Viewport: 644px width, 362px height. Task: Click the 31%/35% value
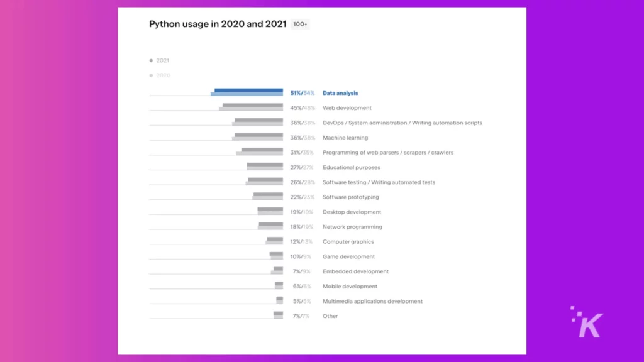pos(302,152)
